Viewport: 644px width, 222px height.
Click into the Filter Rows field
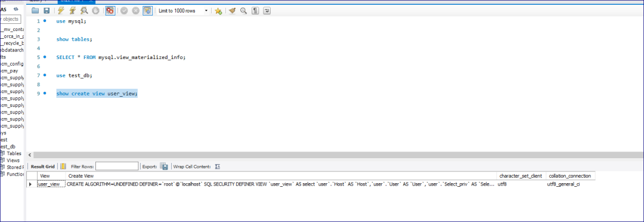(117, 166)
